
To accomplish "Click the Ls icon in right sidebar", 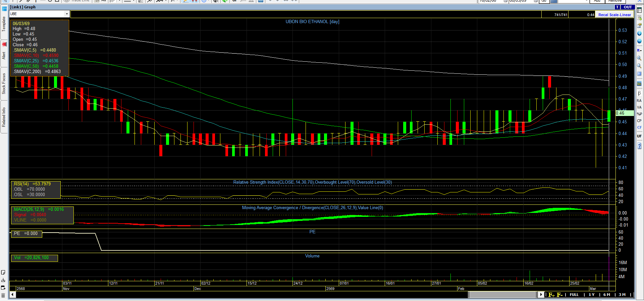I will tap(639, 84).
